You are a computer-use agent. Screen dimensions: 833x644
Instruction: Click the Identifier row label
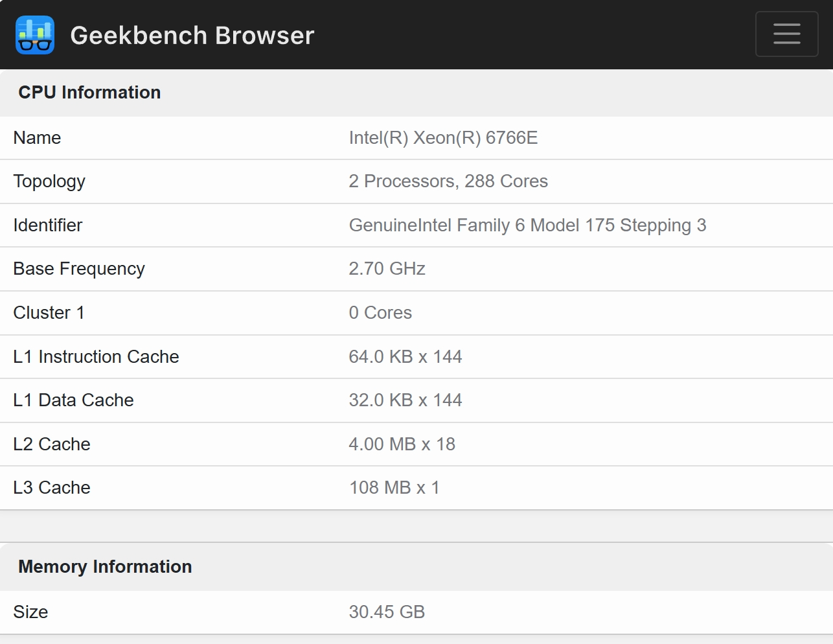pos(48,225)
